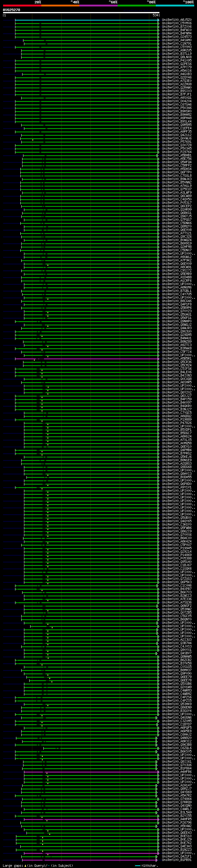Select the UniRef100_B4KV97 label
This screenshot has width=197, height=868.
coord(177,403)
